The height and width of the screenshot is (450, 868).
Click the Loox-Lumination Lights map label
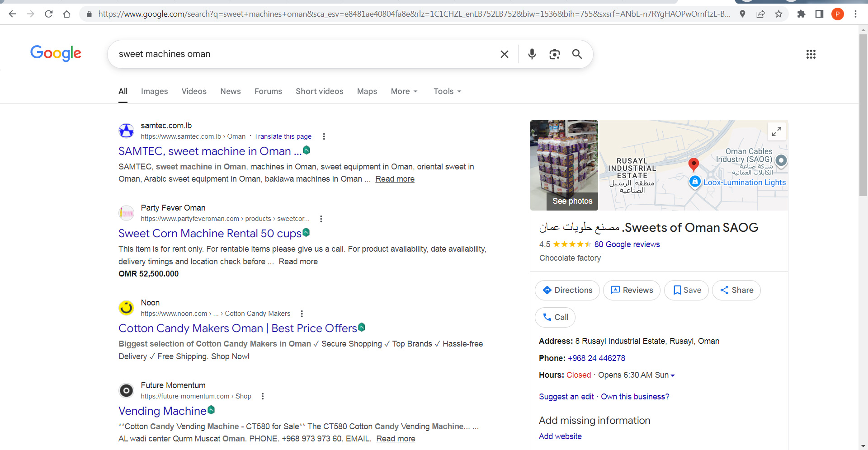(744, 183)
